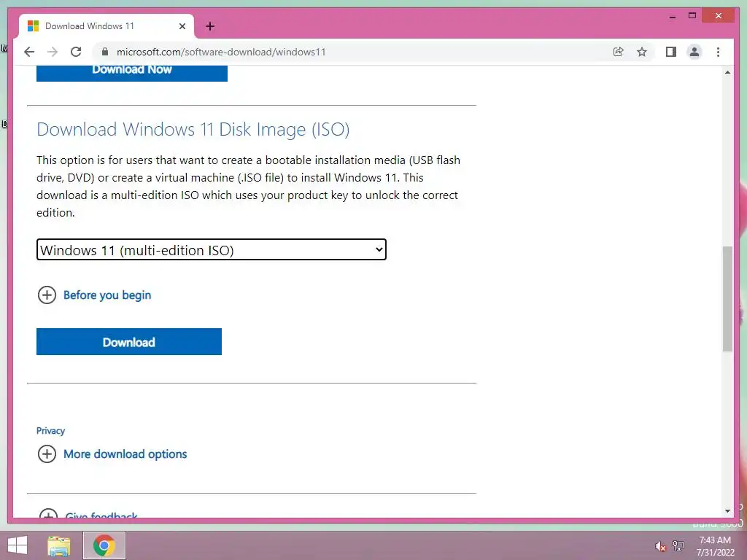Image resolution: width=747 pixels, height=560 pixels.
Task: Open the Windows 11 multi-edition ISO dropdown
Action: (x=212, y=249)
